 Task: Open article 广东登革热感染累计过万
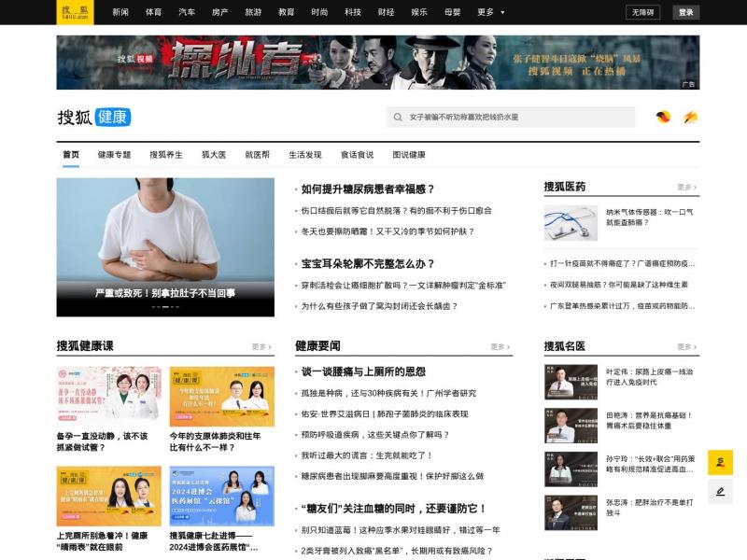click(x=622, y=306)
